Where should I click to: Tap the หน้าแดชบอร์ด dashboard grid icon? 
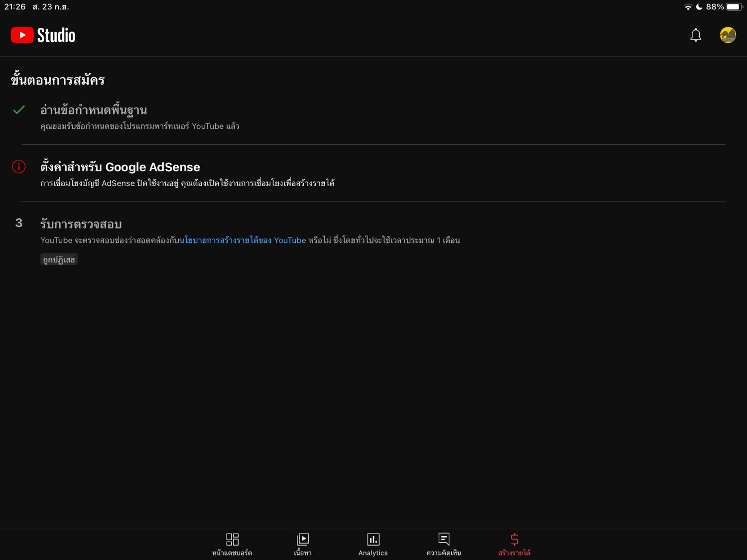232,539
